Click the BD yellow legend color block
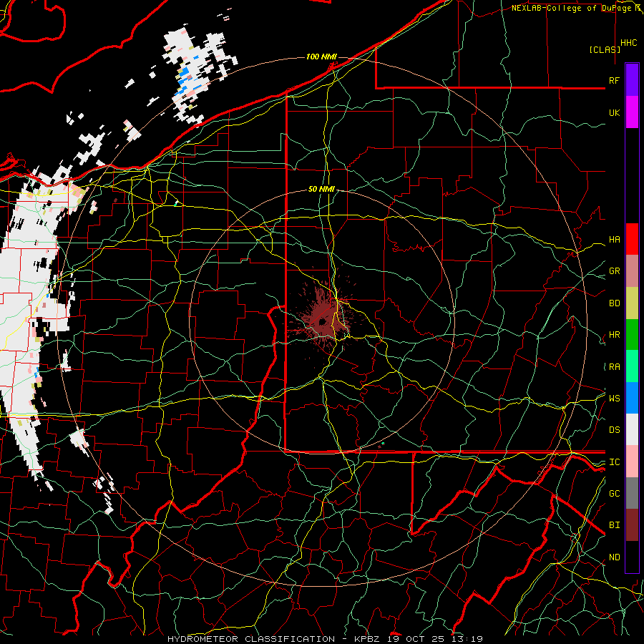Image resolution: width=644 pixels, height=644 pixels. tap(632, 303)
